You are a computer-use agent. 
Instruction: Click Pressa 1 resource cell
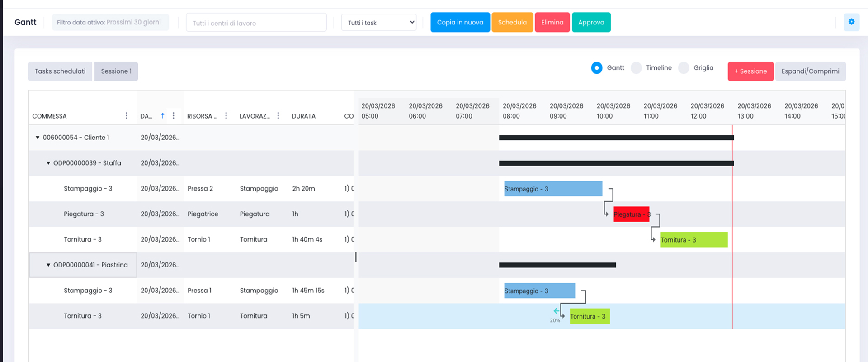(x=199, y=291)
